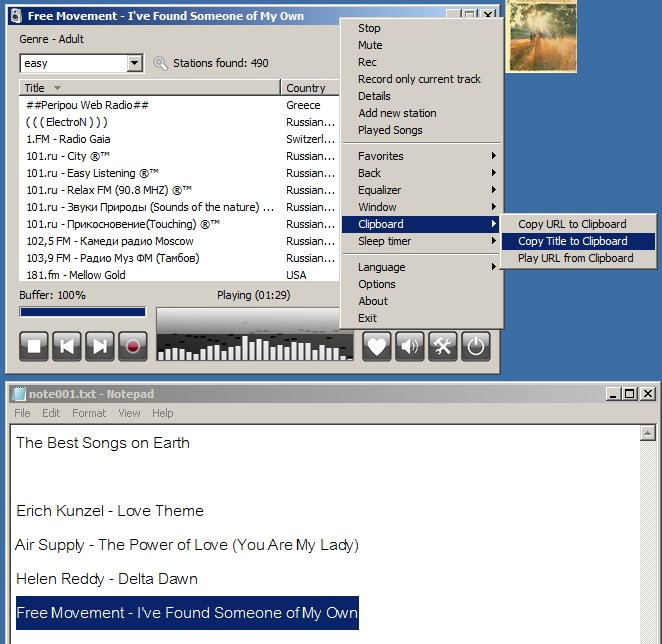Image resolution: width=662 pixels, height=644 pixels.
Task: Go to previous station button
Action: (x=67, y=346)
